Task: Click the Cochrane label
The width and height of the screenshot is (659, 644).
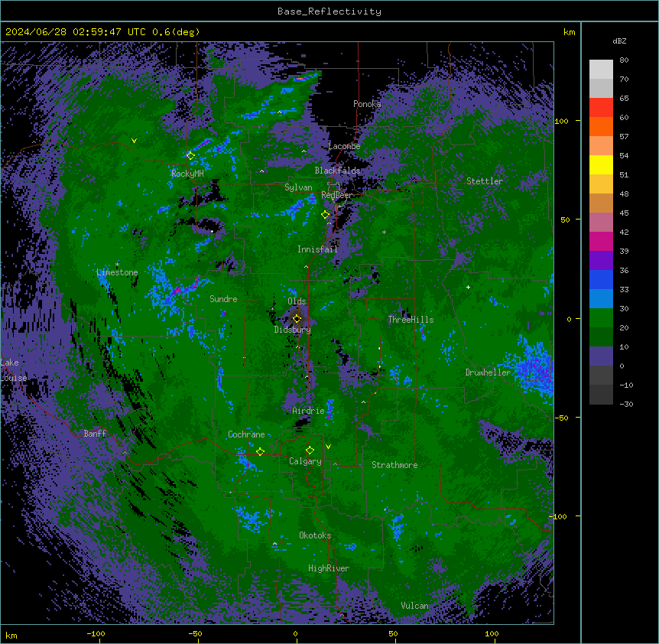Action: coord(246,434)
